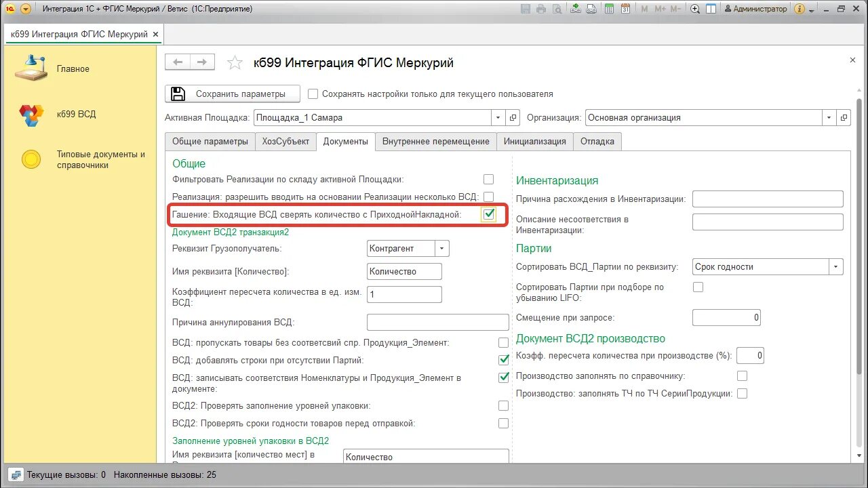Expand the Реквизит Грузополучатель dropdown
Screen dimensions: 868x488
(442, 249)
